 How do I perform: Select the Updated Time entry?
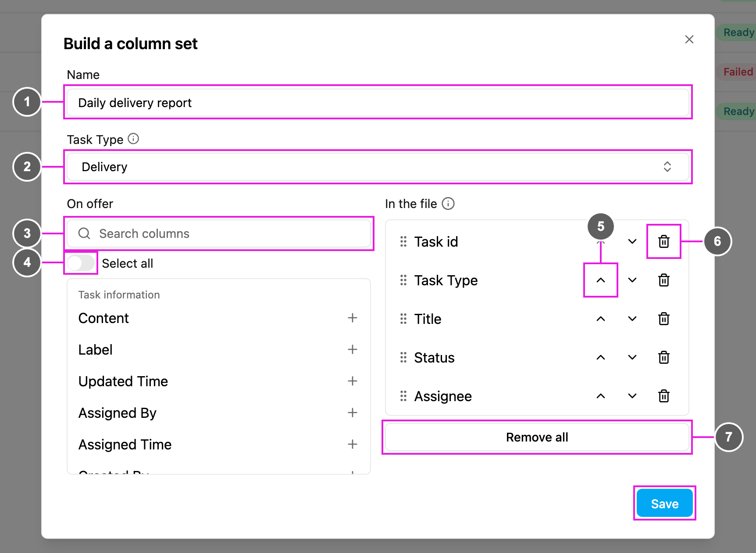123,381
